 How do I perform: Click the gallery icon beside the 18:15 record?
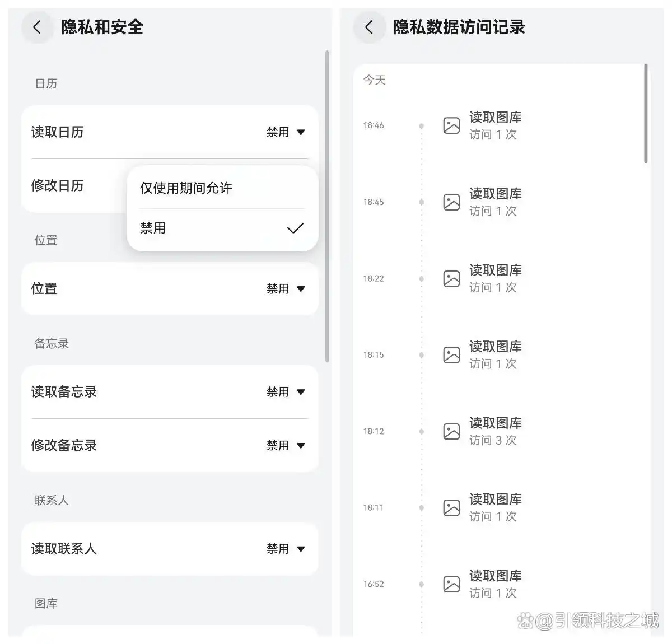451,354
